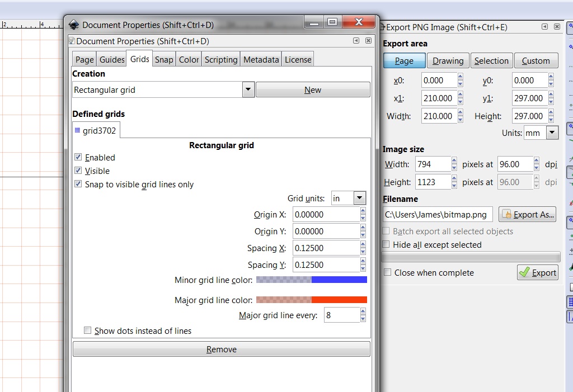Open the Rectangular grid creation dropdown

(x=248, y=90)
